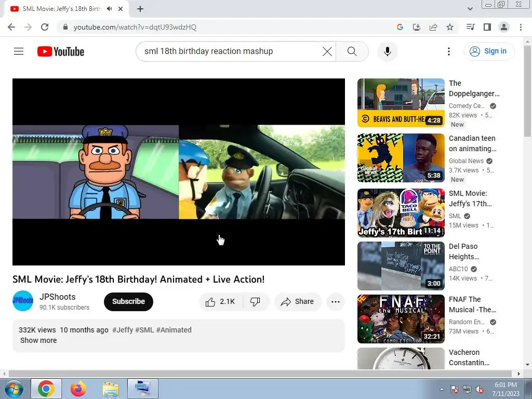Click the address bar URL field
The image size is (532, 399).
click(224, 27)
